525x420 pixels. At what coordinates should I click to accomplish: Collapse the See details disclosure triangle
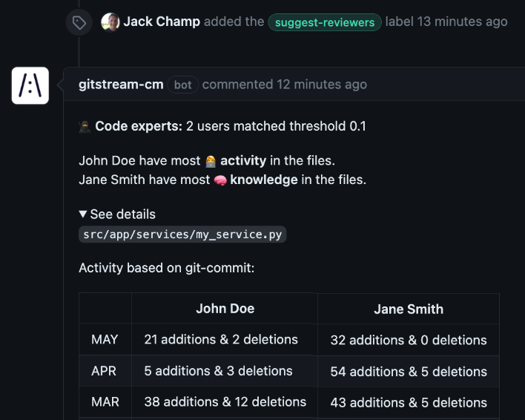click(x=83, y=214)
